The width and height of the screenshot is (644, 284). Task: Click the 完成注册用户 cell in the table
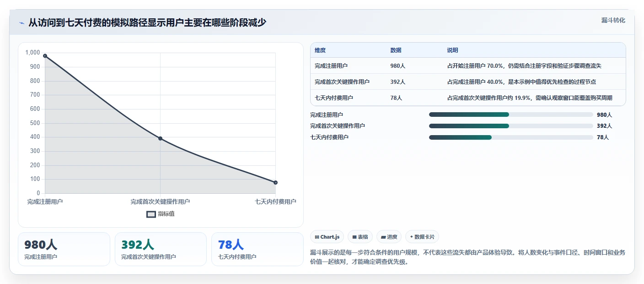coord(331,66)
